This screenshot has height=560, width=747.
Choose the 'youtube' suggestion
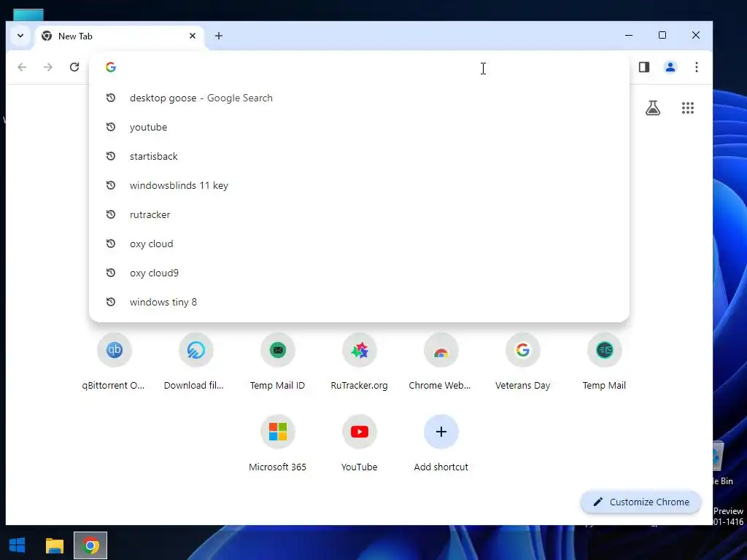pos(359,127)
